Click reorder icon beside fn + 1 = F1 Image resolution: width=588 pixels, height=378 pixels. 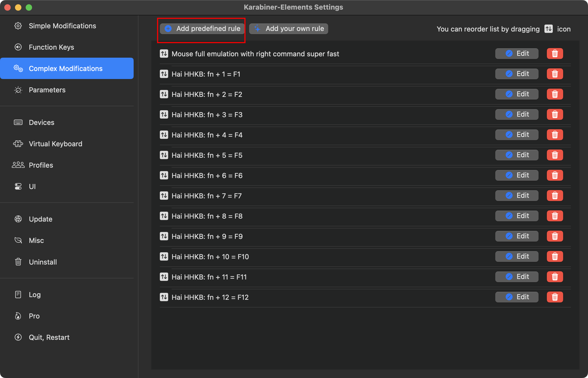[164, 74]
